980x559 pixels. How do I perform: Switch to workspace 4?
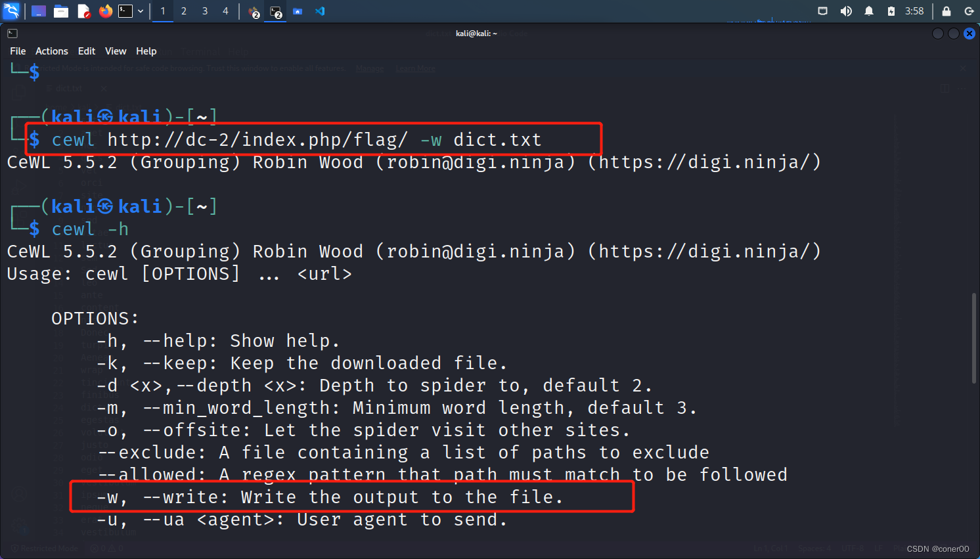tap(225, 11)
